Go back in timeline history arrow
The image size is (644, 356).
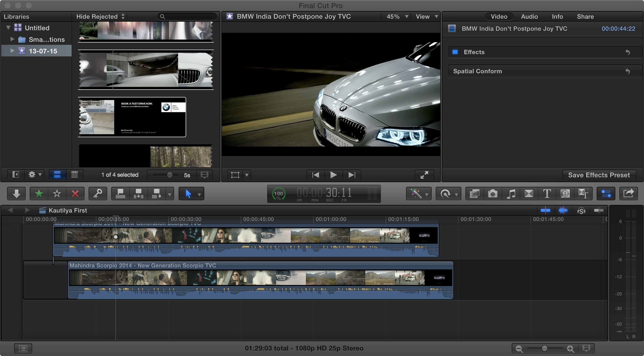tap(10, 210)
